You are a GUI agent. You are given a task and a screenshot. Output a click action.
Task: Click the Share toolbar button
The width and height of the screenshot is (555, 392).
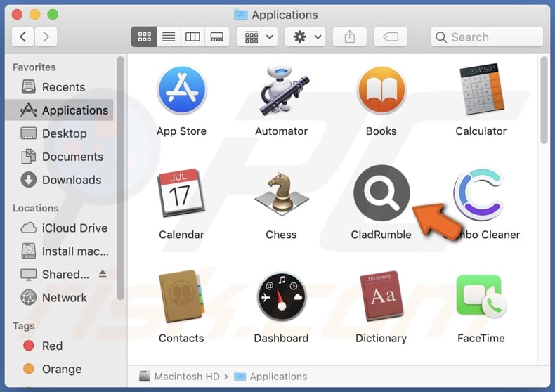[349, 37]
